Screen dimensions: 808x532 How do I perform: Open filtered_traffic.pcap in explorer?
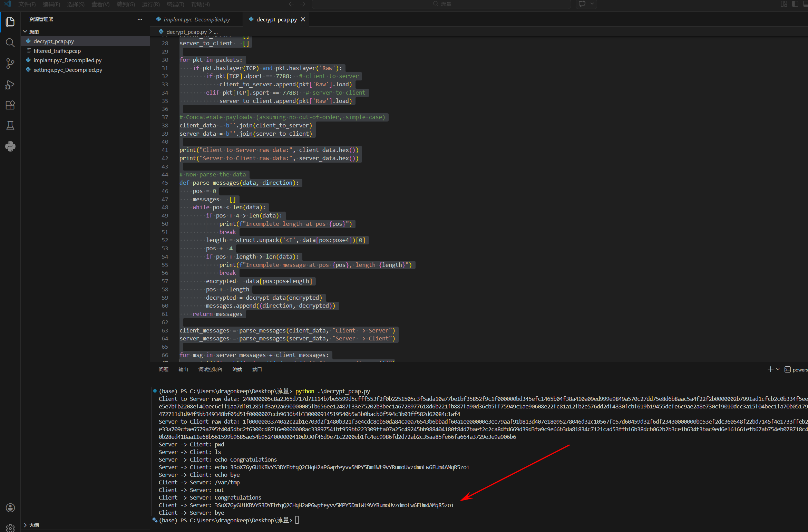tap(57, 51)
